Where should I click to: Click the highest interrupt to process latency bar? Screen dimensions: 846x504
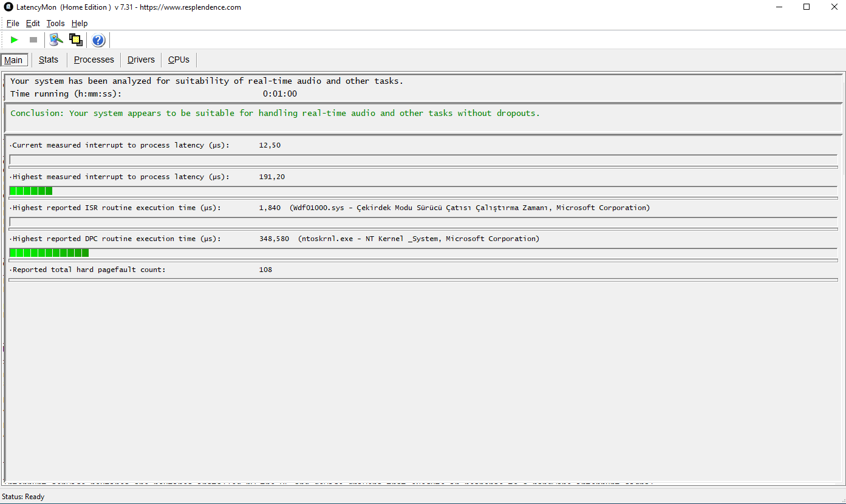pos(423,191)
